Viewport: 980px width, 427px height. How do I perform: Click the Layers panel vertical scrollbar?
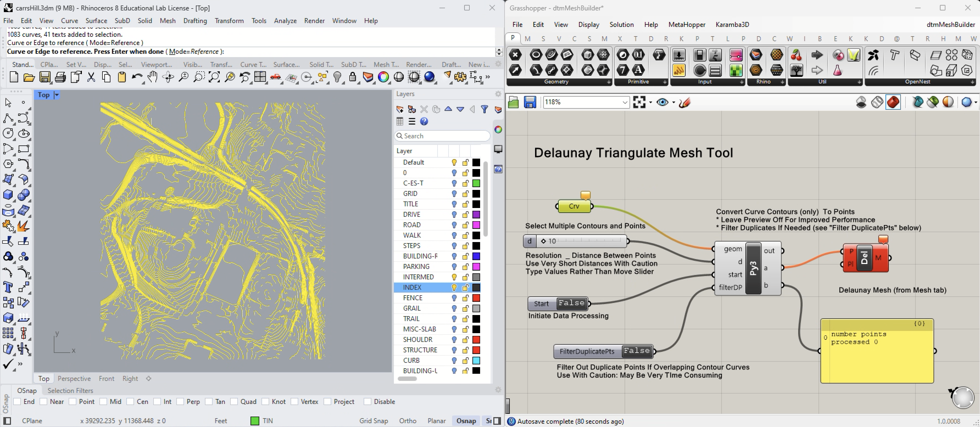coord(485,198)
